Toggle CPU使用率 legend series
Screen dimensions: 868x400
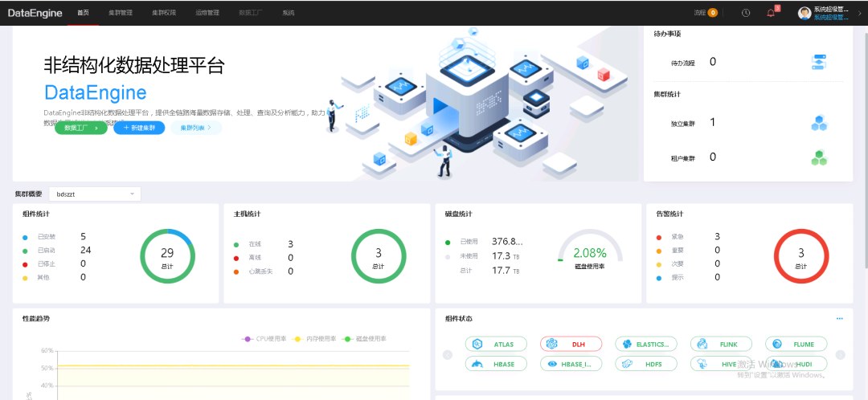pos(264,339)
